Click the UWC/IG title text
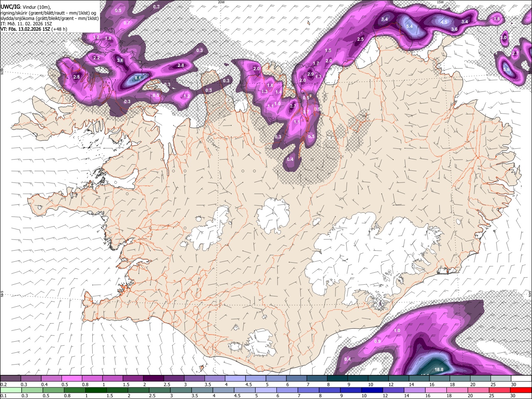Screen dimensions: 532x399 tap(10, 7)
